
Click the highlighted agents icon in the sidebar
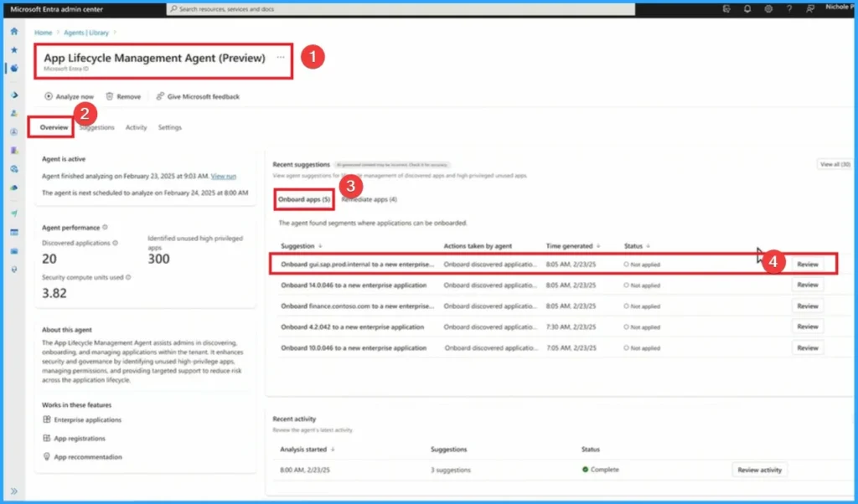click(14, 68)
